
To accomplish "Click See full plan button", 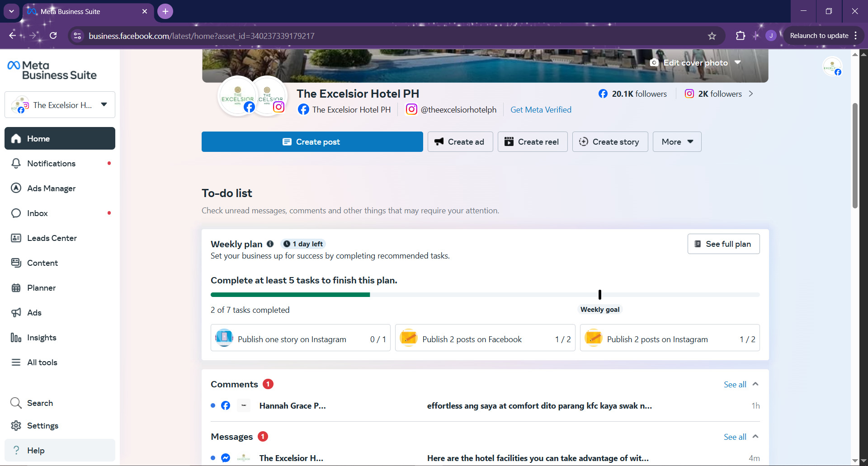I will 724,244.
